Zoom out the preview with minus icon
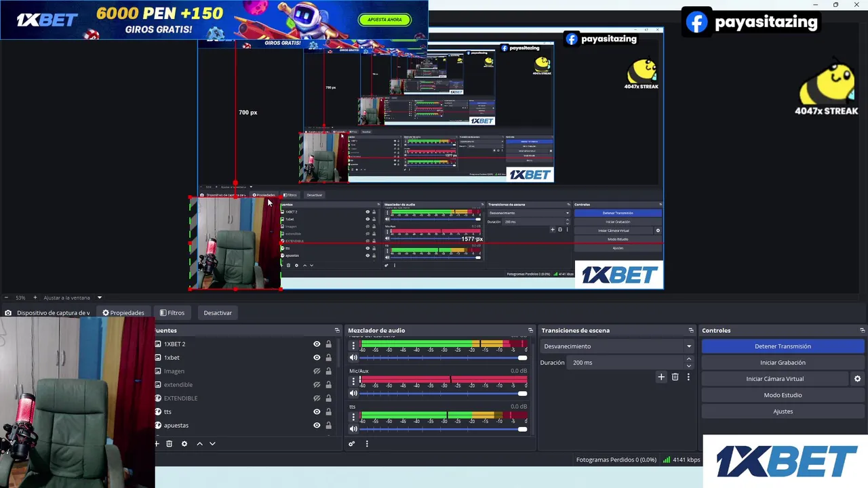Image resolution: width=868 pixels, height=488 pixels. point(6,298)
